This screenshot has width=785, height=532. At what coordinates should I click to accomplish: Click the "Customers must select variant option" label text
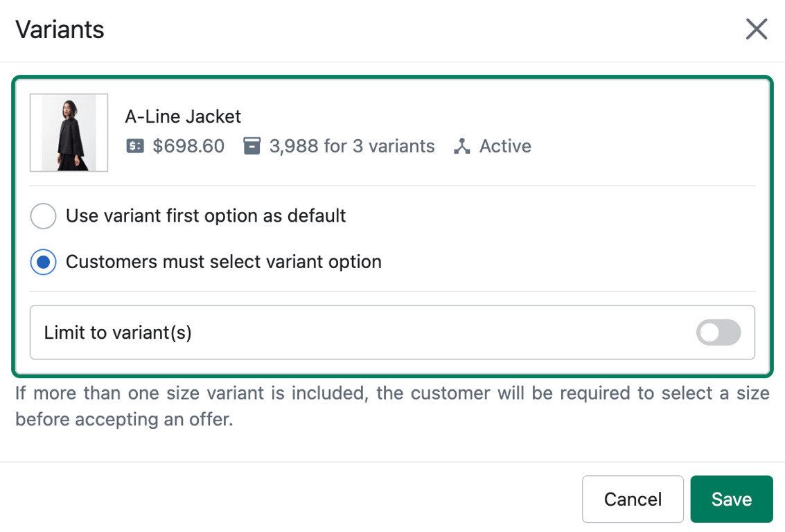pos(223,263)
